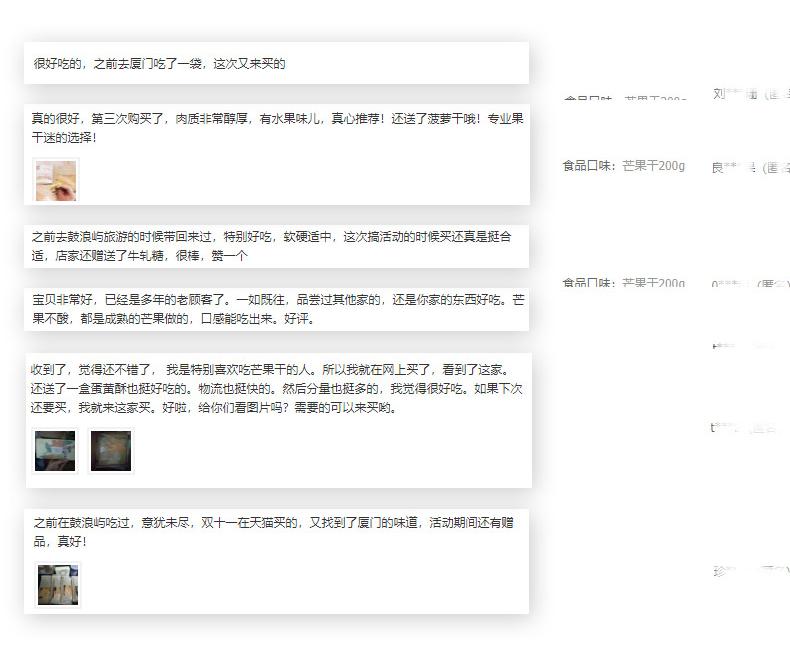The image size is (790, 665).
Task: Click the review starting with 很好吃的
Action: (160, 64)
